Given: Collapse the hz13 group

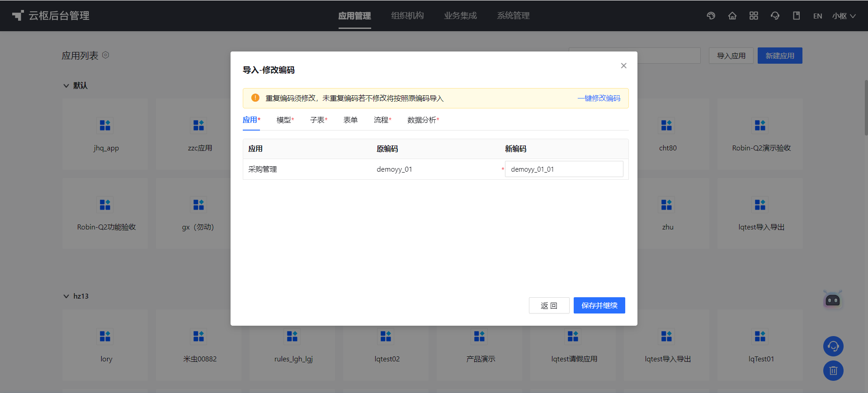Looking at the screenshot, I should (x=66, y=296).
